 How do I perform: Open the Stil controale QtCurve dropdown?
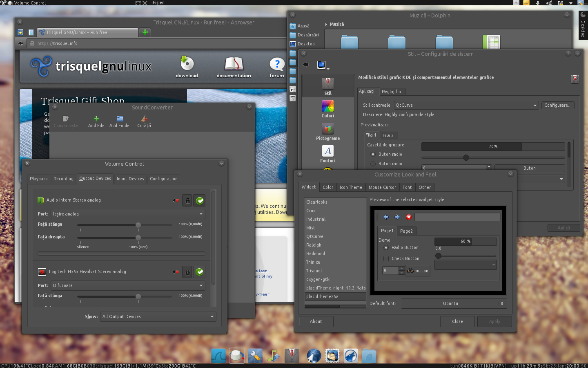pyautogui.click(x=466, y=105)
